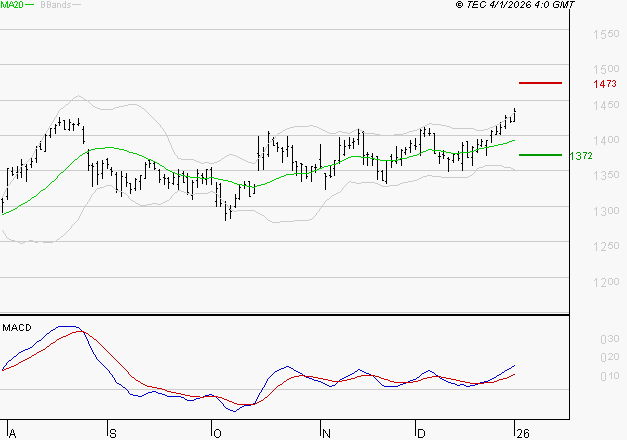627x440 pixels.
Task: Click the MA20 legend label
Action: pyautogui.click(x=12, y=5)
